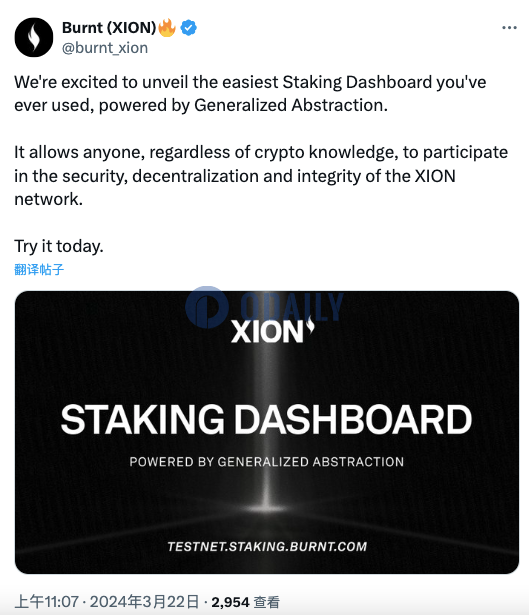Click the 上午11:07 post timestamp
The width and height of the screenshot is (529, 615).
click(x=47, y=602)
